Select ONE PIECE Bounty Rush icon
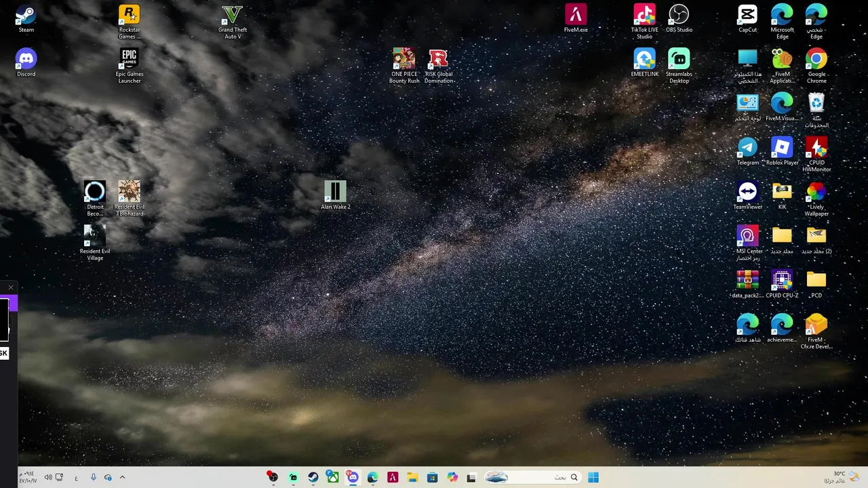This screenshot has width=868, height=488. [404, 66]
